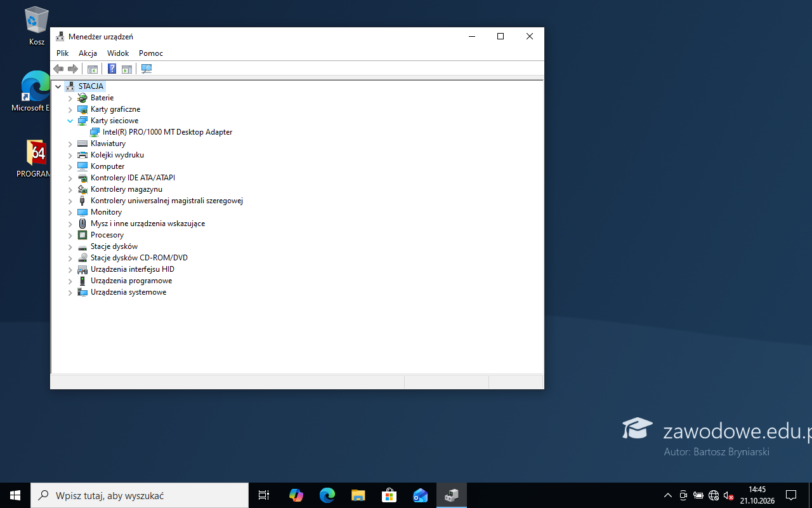The width and height of the screenshot is (812, 508).
Task: Scan for hardware changes with the monitor-magnifier icon
Action: tap(147, 69)
